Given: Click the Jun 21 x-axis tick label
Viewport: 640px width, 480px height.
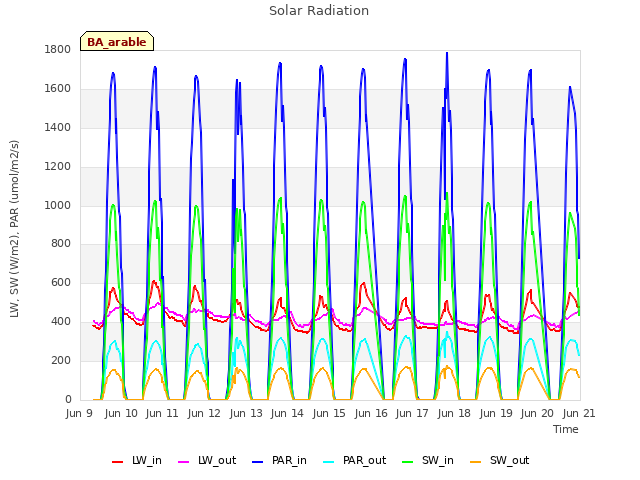Looking at the screenshot, I should [x=579, y=413].
